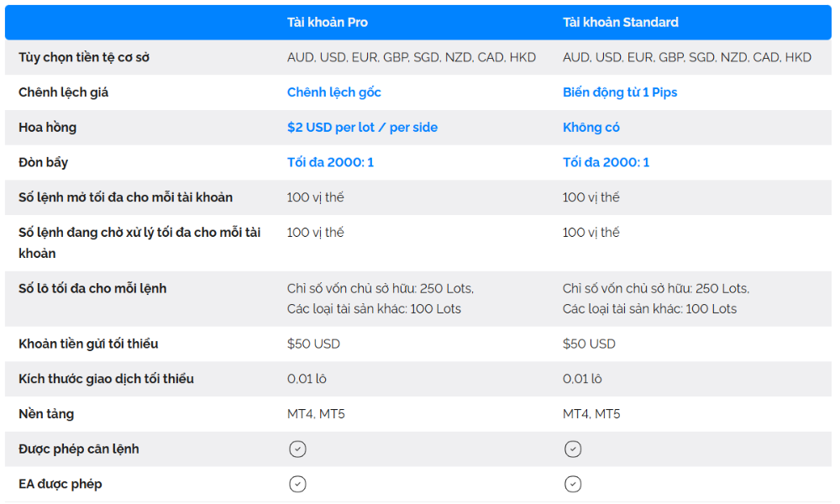
Task: Click the Pro account 0,01 lô cell
Action: click(307, 379)
